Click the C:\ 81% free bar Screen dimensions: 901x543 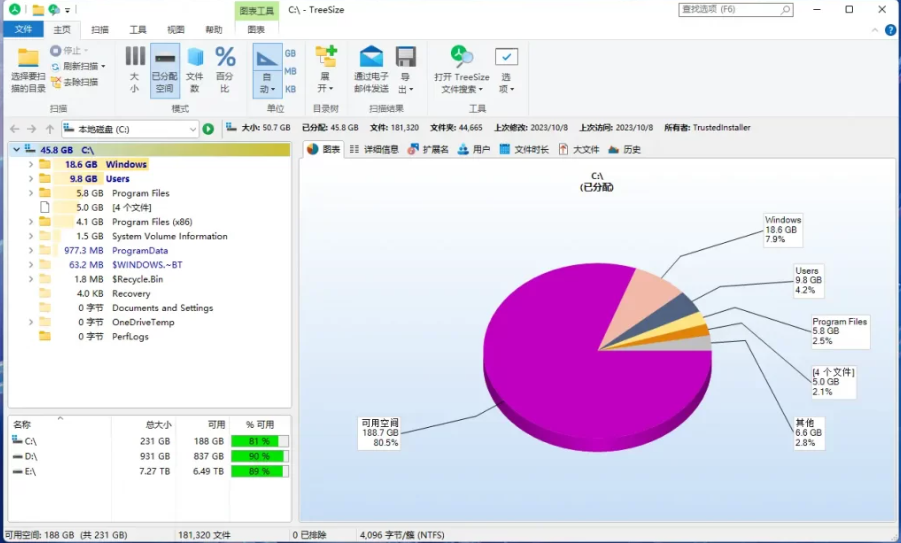pos(260,441)
